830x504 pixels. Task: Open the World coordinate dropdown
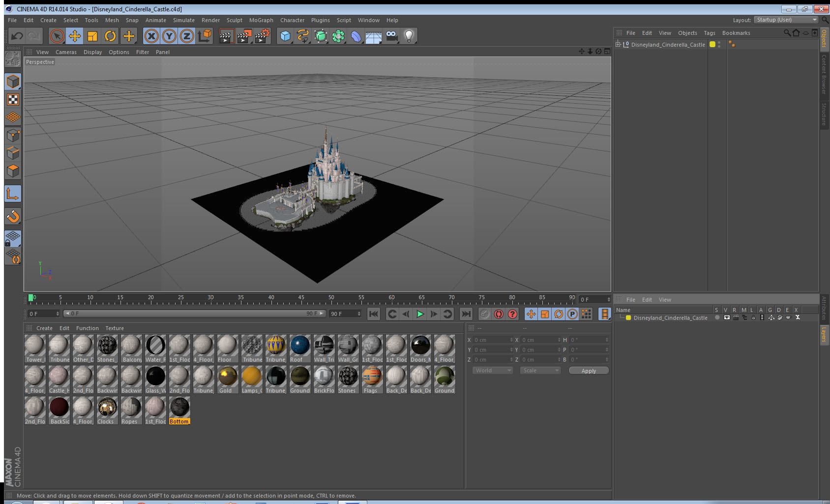(493, 370)
